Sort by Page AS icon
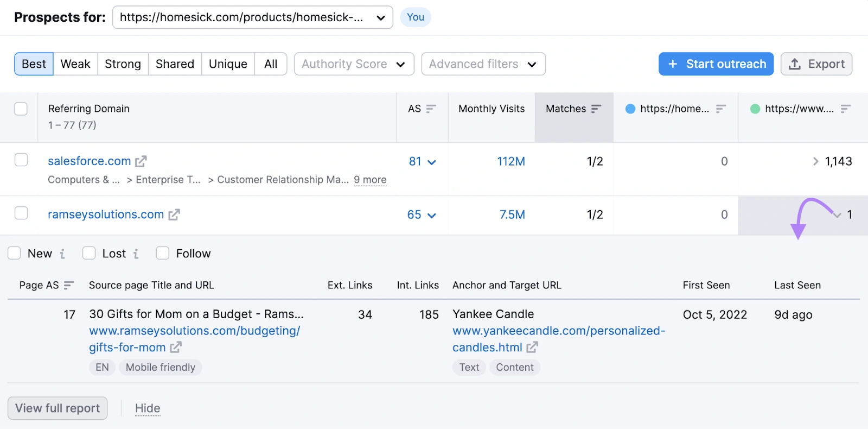Screen dimensions: 868x429 pos(68,285)
